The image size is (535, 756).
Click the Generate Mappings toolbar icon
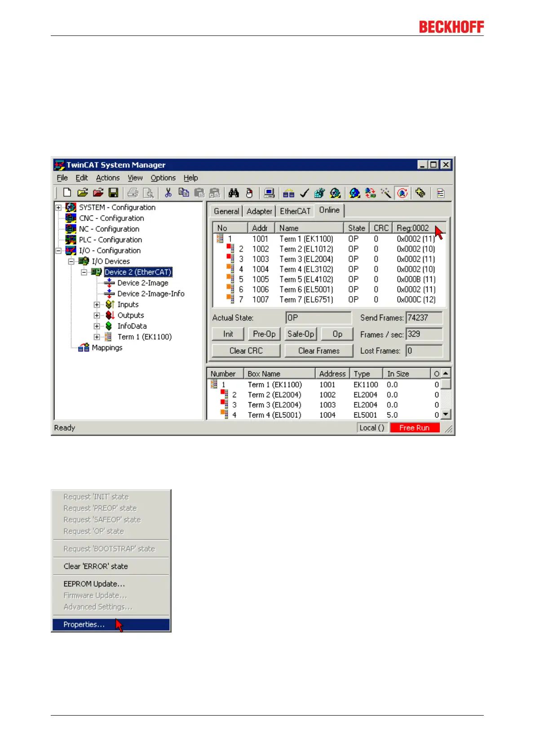pyautogui.click(x=288, y=193)
